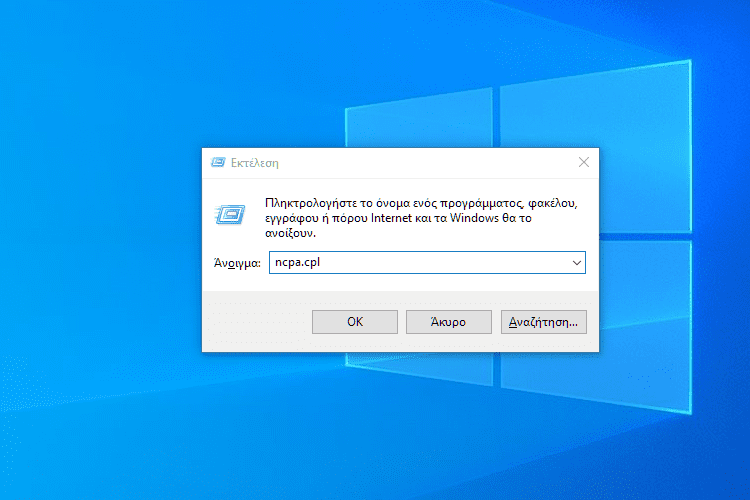Click the OK button in the Run dialog
The width and height of the screenshot is (750, 500).
354,322
